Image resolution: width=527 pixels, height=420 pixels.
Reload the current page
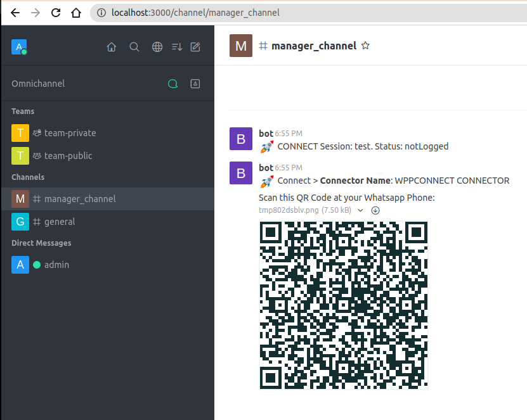pos(56,13)
